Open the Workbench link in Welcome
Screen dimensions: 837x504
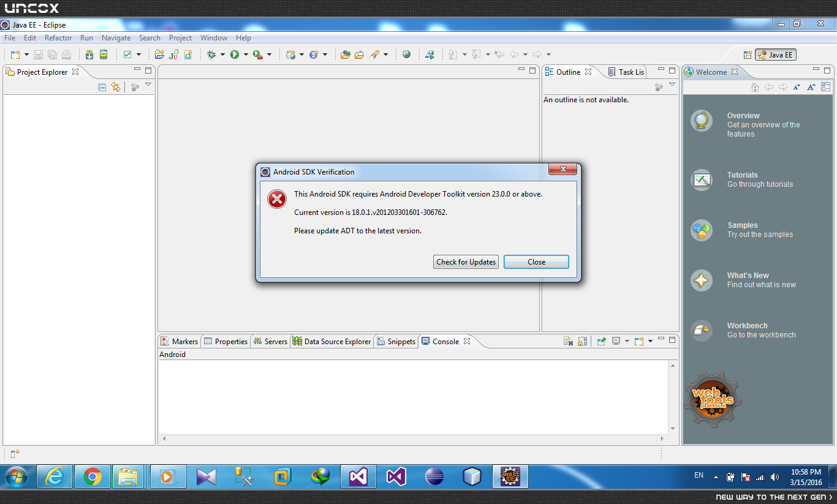tap(747, 326)
